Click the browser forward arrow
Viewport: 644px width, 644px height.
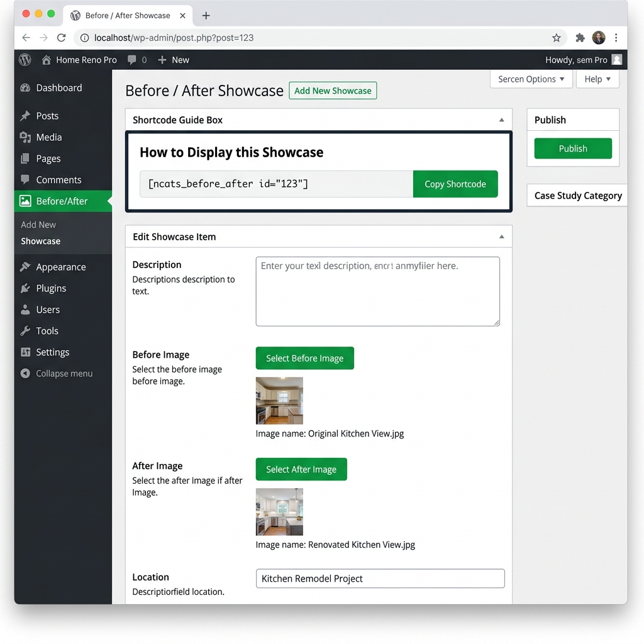(x=43, y=38)
